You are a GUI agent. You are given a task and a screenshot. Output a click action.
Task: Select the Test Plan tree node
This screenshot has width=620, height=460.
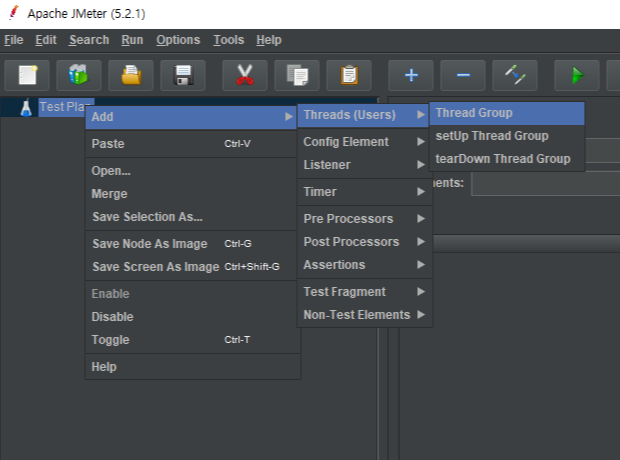tap(62, 107)
